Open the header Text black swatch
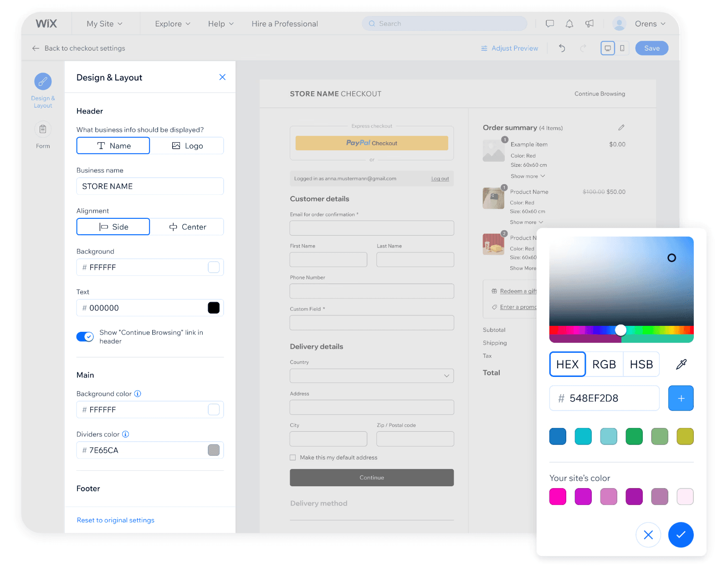The height and width of the screenshot is (582, 728). click(214, 308)
